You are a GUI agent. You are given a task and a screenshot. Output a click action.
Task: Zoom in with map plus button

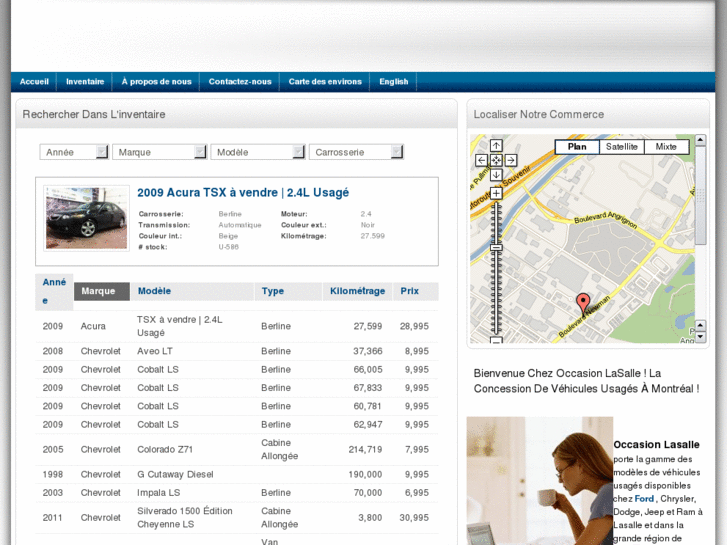(x=496, y=193)
